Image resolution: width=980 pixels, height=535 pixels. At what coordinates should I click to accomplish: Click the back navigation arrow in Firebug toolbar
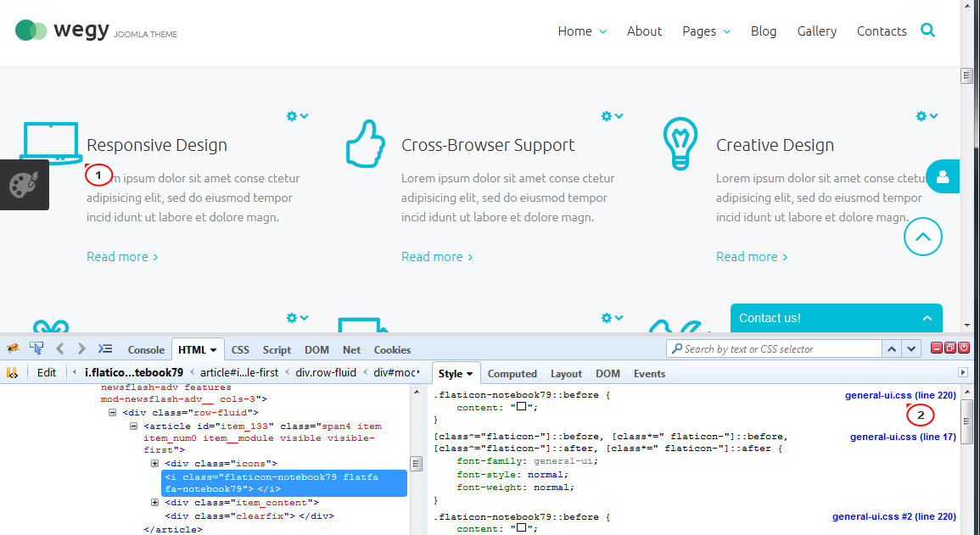[x=59, y=348]
